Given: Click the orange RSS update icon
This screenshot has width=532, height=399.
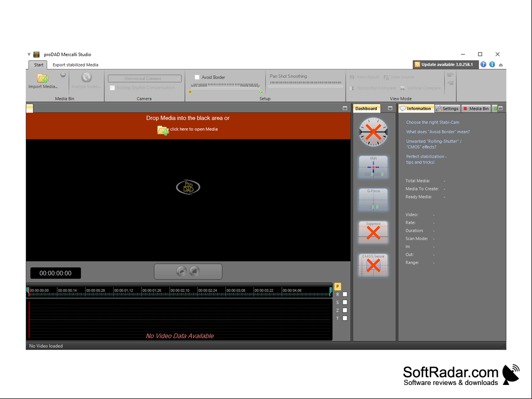Looking at the screenshot, I should pyautogui.click(x=417, y=64).
